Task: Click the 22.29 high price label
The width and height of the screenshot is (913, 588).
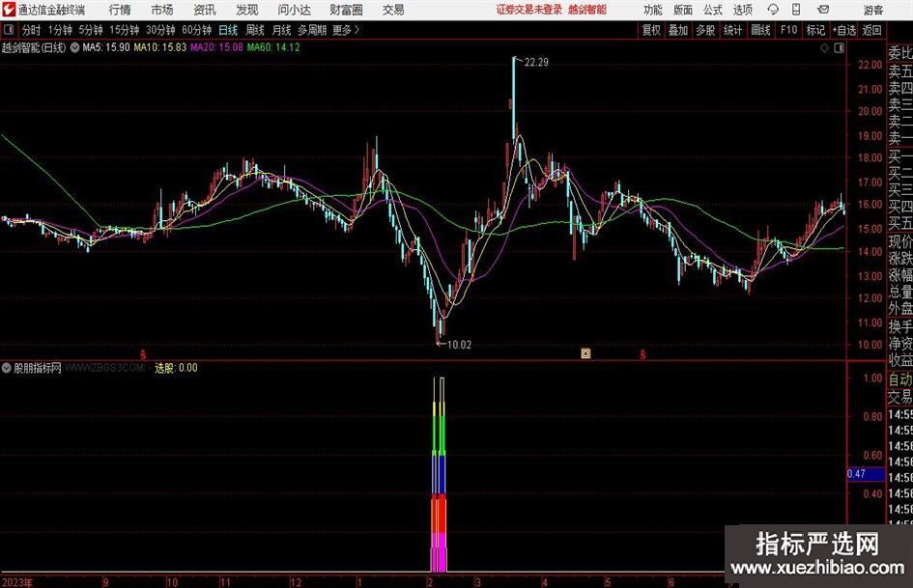Action: (x=536, y=63)
